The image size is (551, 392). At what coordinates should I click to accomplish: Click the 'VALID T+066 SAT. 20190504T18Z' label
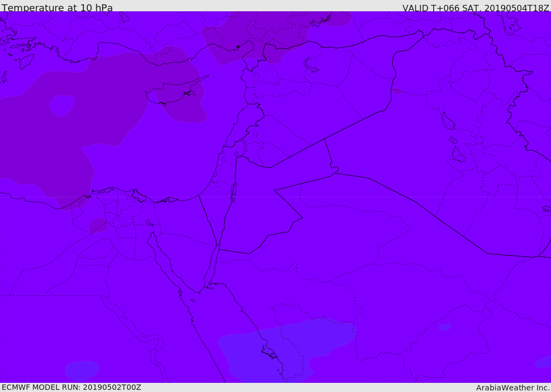476,8
